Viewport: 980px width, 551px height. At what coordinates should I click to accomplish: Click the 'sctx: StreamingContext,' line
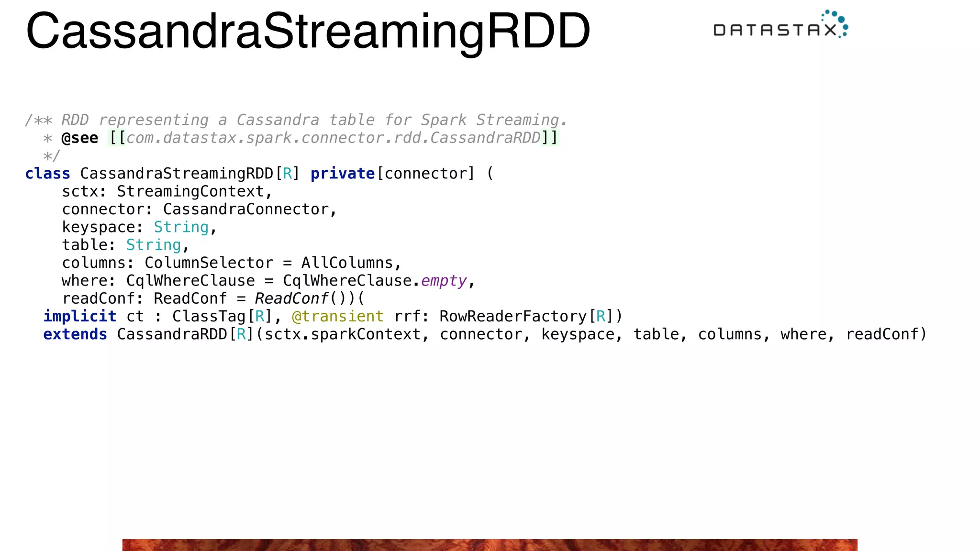tap(167, 191)
